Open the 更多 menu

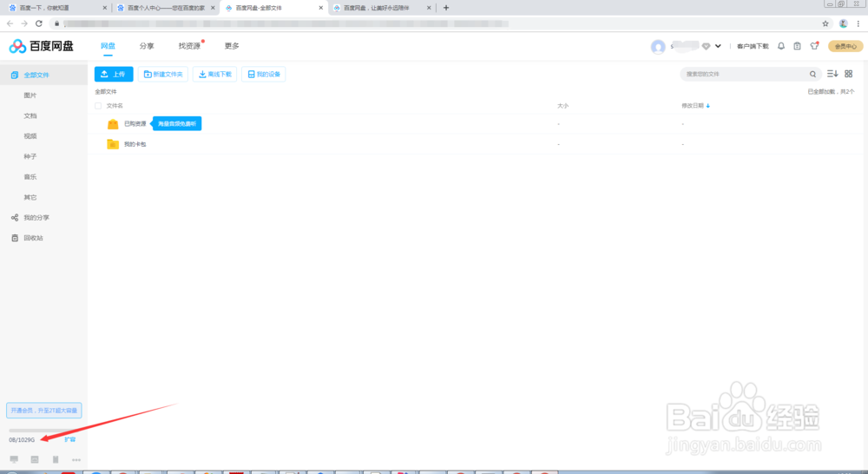232,46
